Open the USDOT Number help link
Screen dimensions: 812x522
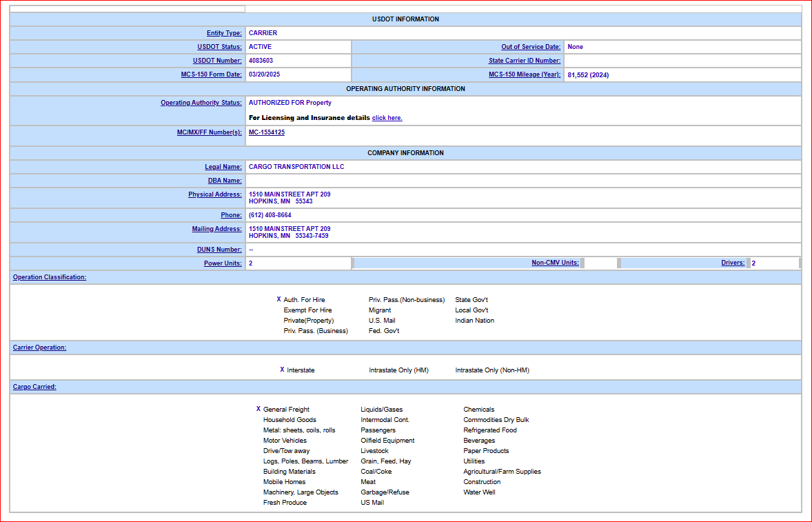coord(218,61)
